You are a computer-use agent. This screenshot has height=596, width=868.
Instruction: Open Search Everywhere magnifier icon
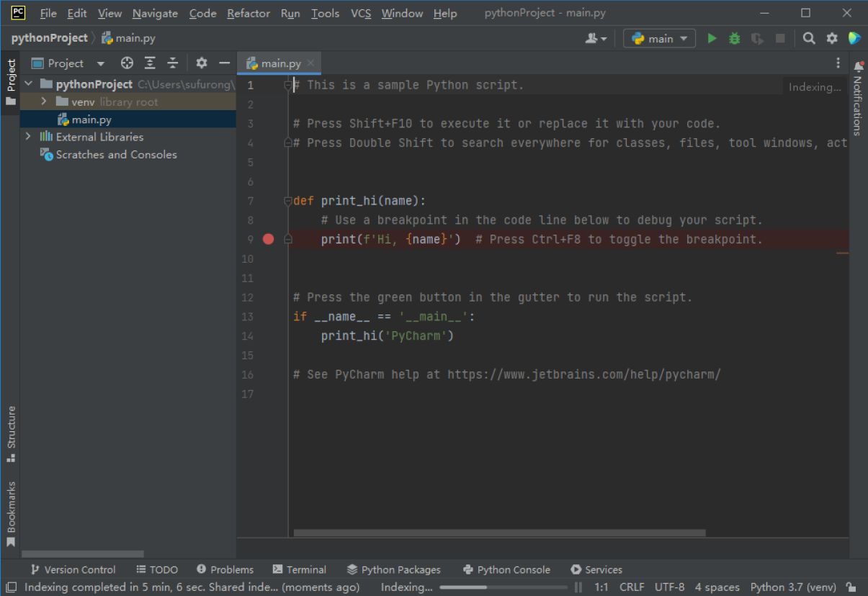click(809, 39)
